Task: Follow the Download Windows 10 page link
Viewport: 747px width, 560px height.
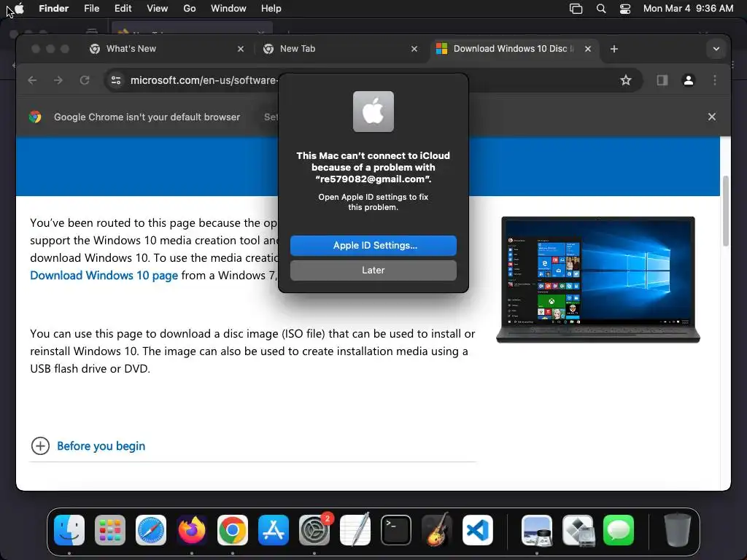Action: (x=104, y=275)
